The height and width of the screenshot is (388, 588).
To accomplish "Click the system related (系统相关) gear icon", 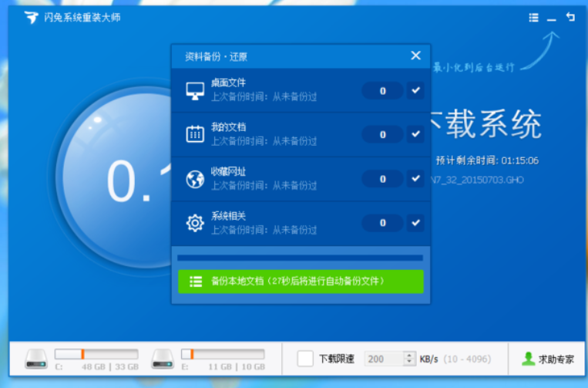I will pos(195,223).
